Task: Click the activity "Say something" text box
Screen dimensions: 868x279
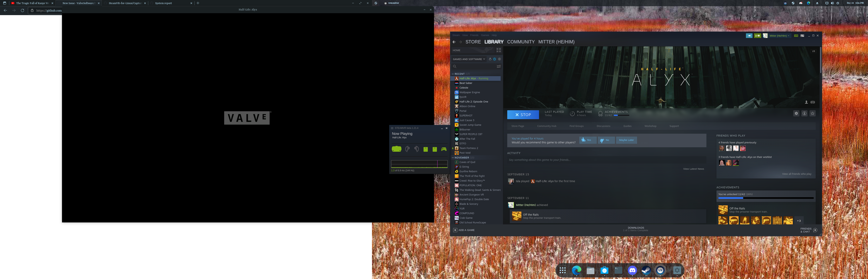Action: coord(606,160)
